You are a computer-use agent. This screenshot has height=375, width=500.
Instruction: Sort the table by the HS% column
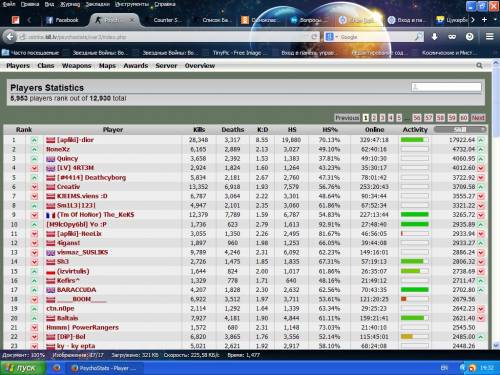330,130
